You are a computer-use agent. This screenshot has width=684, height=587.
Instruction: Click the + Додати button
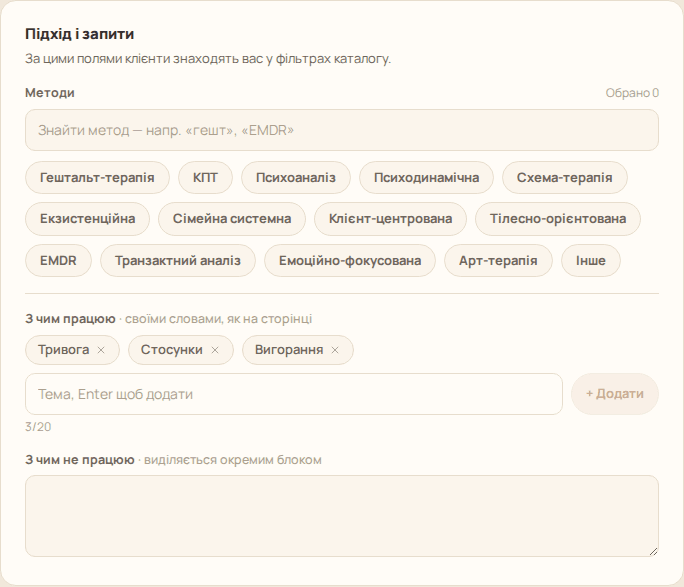[615, 394]
